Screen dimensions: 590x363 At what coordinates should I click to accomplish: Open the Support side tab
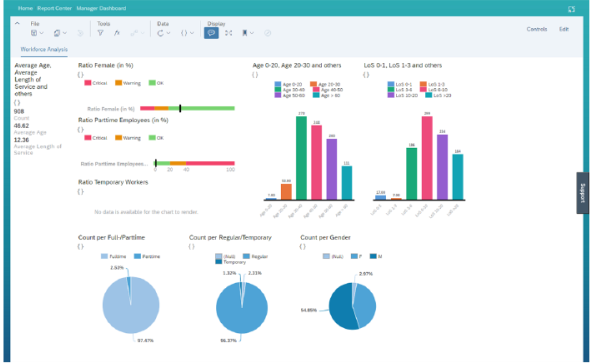point(582,193)
